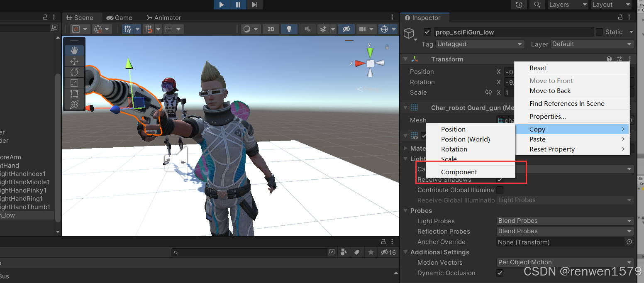Open the Layers dropdown

pos(568,5)
